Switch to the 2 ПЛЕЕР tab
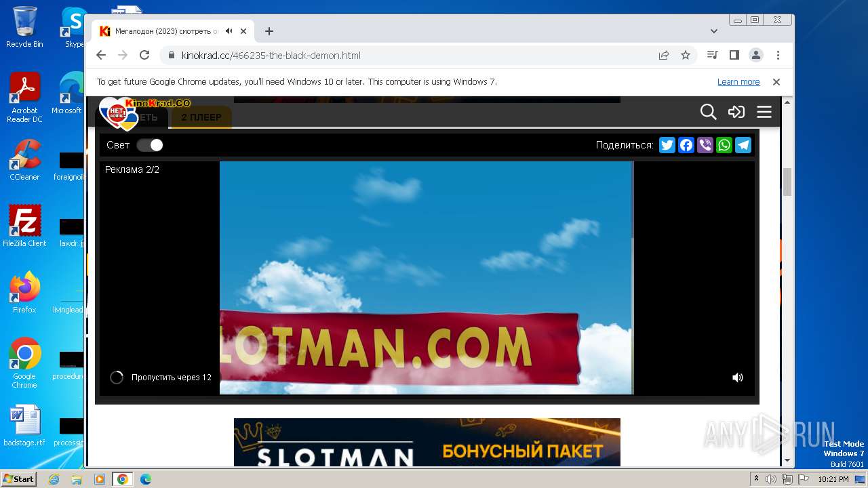 tap(201, 117)
